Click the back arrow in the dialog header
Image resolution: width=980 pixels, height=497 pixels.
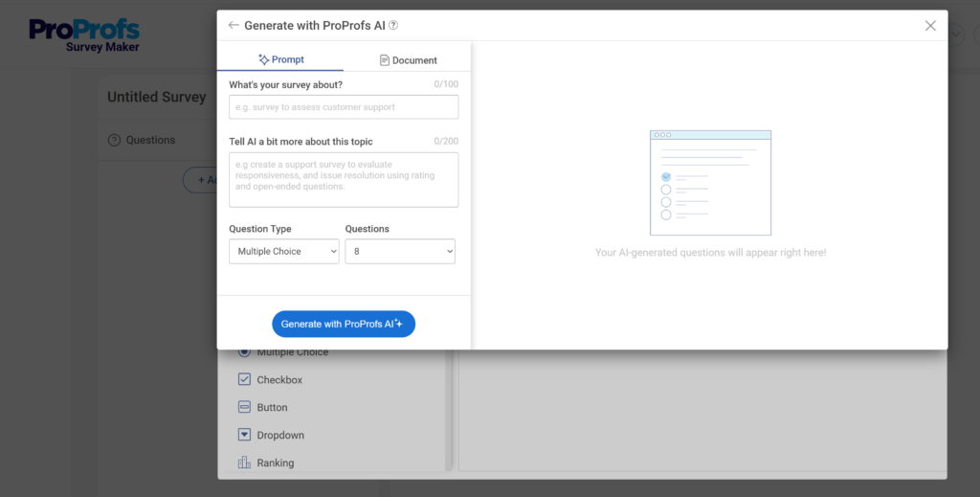(x=234, y=26)
